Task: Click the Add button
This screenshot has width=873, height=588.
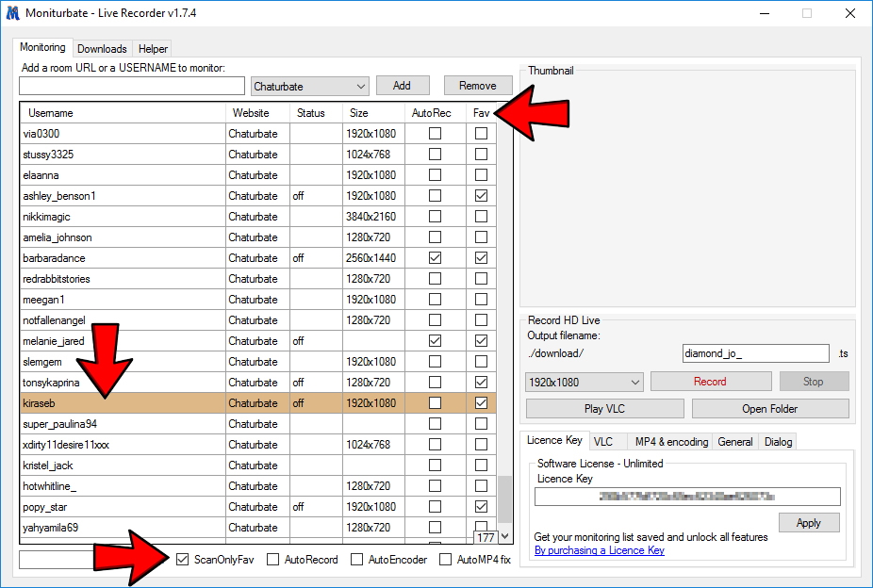Action: 402,86
